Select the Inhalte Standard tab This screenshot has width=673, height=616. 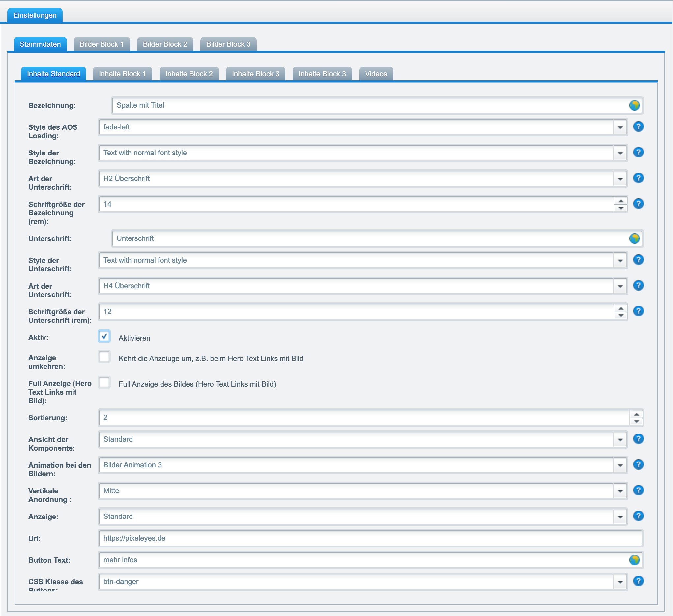coord(53,74)
